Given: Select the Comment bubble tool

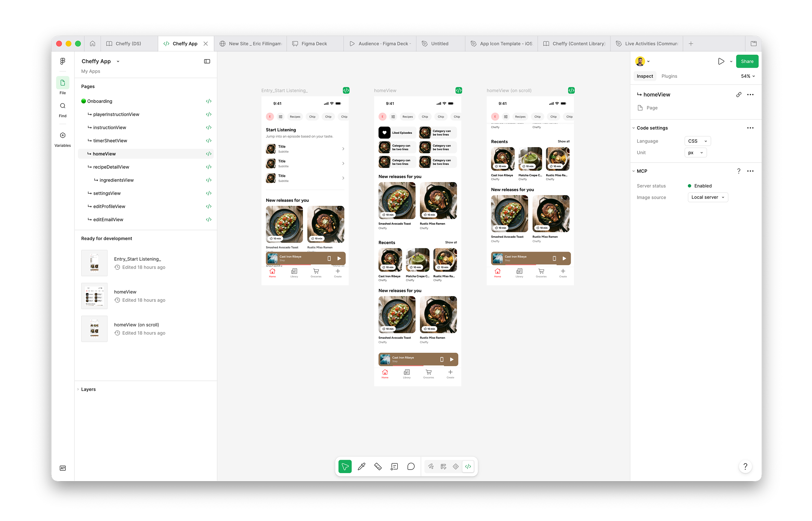Looking at the screenshot, I should click(x=411, y=467).
